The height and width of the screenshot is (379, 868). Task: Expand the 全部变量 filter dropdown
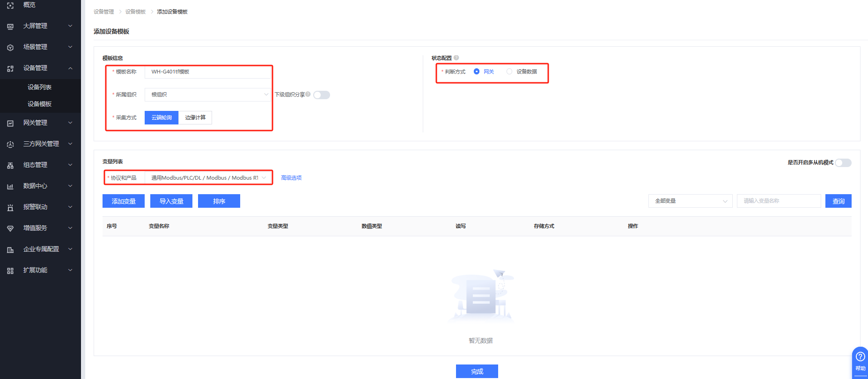tap(690, 201)
